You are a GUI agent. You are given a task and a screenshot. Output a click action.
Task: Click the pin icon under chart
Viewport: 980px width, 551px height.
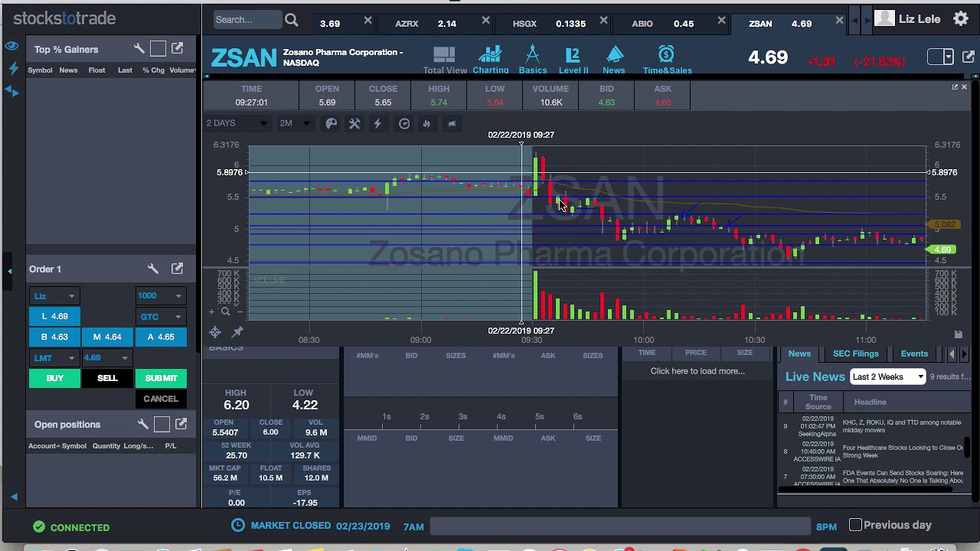(237, 331)
